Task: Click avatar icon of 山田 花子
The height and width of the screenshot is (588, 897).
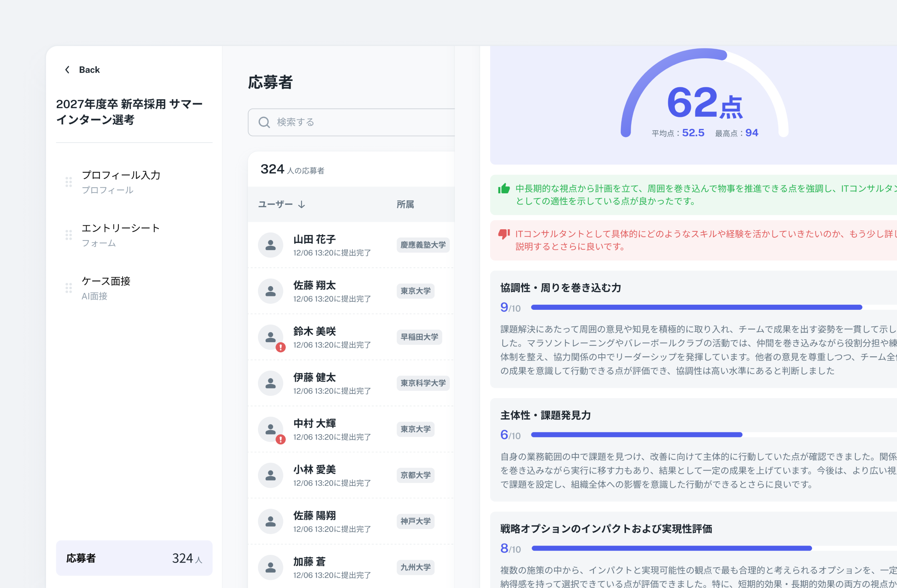Action: pyautogui.click(x=271, y=245)
